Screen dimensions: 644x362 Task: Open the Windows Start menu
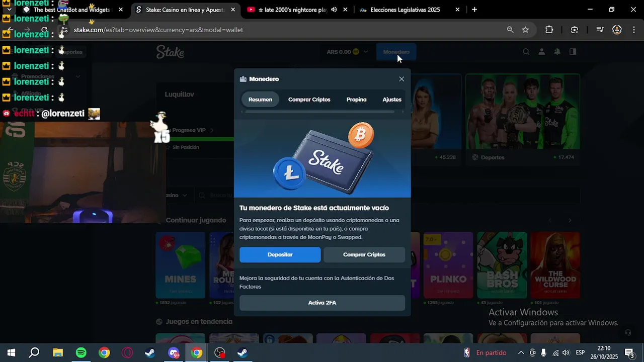[11, 353]
